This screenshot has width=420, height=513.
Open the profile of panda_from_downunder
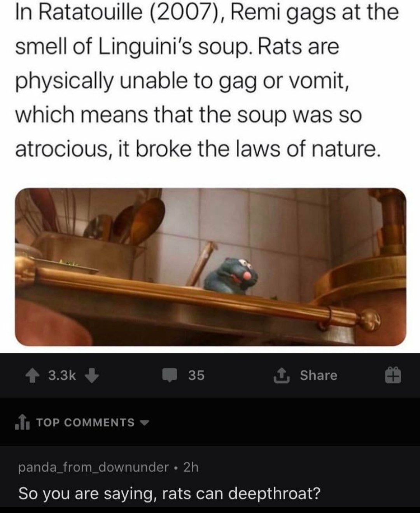pyautogui.click(x=93, y=467)
